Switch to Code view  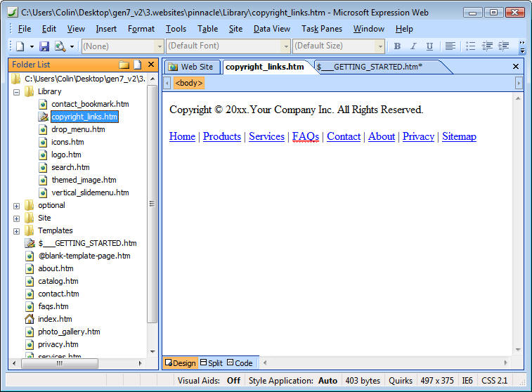coord(240,363)
